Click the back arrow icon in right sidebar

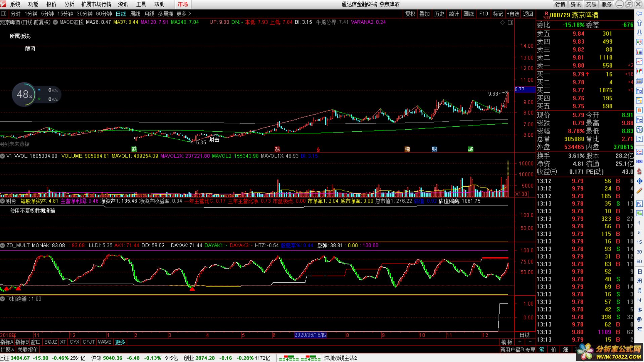639,13
